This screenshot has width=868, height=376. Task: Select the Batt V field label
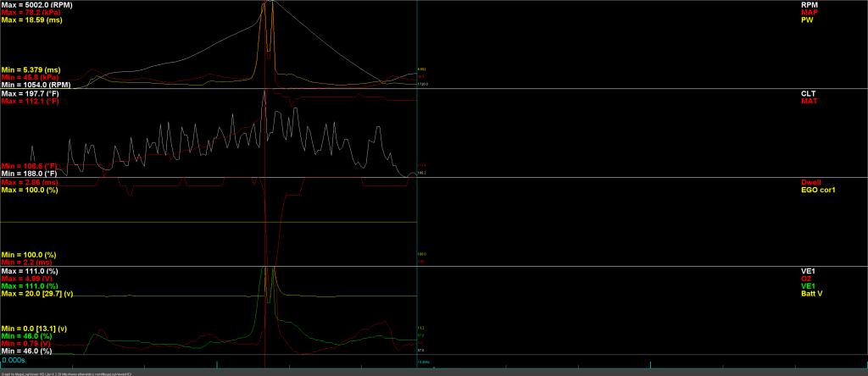(x=811, y=293)
